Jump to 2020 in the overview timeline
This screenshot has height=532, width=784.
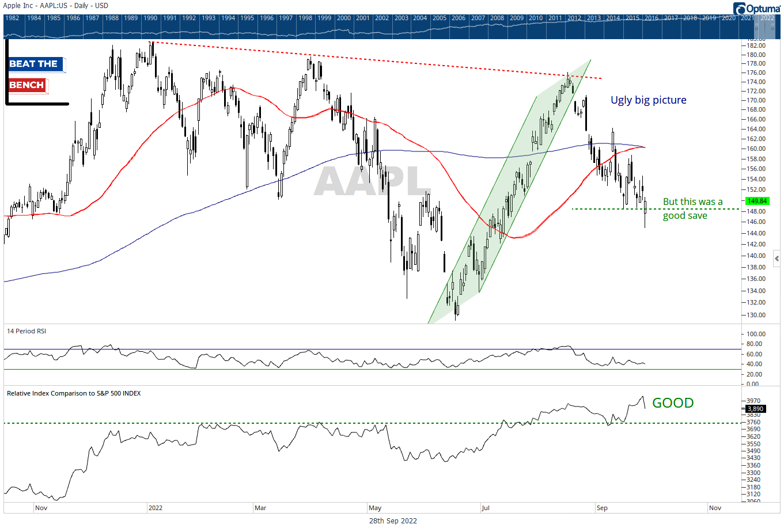(x=729, y=18)
